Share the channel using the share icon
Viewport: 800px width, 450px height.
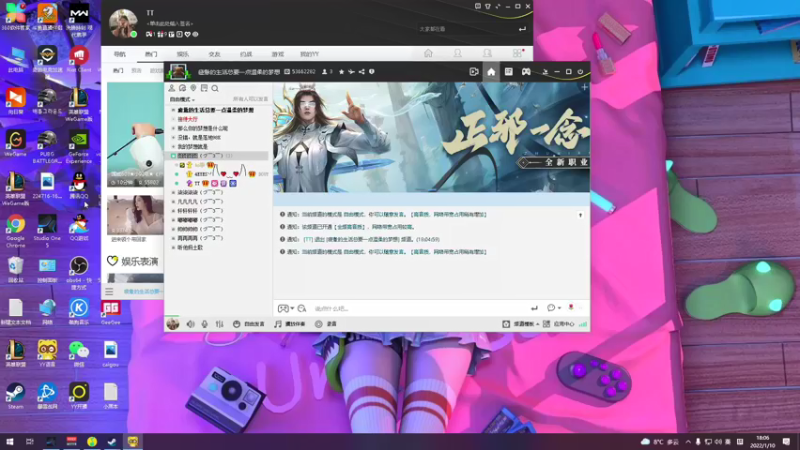pos(361,72)
